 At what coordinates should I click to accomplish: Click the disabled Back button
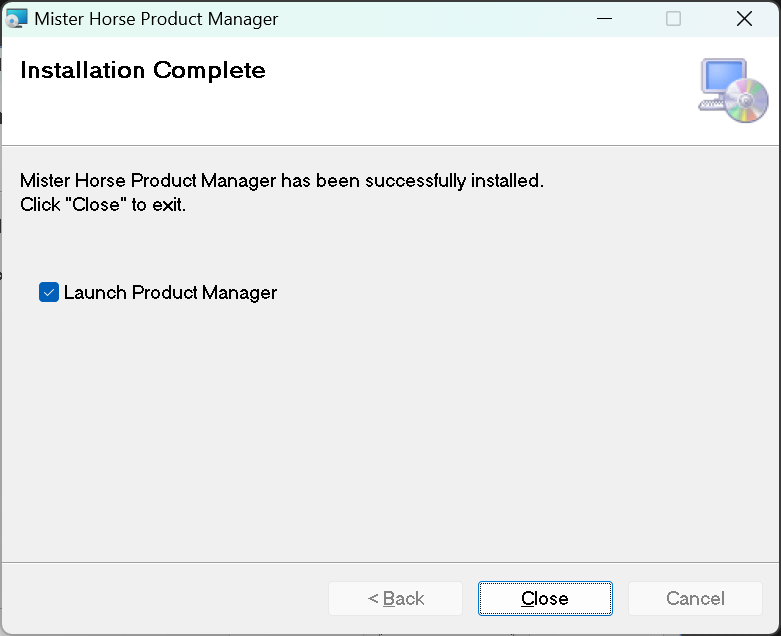pos(395,598)
